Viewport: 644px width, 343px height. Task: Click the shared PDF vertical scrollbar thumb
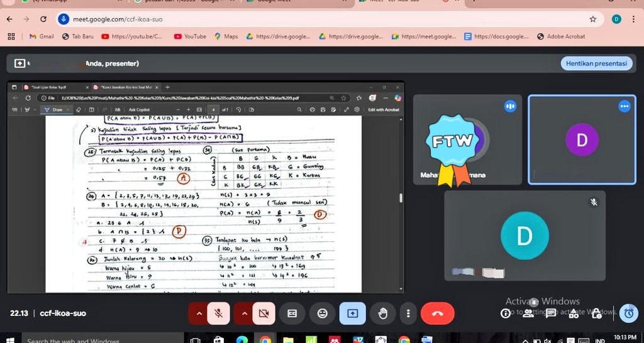(x=401, y=198)
